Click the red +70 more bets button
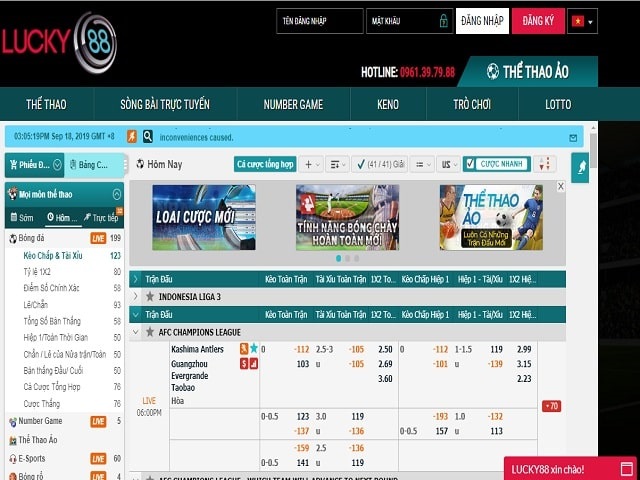The width and height of the screenshot is (640, 480). click(x=551, y=406)
